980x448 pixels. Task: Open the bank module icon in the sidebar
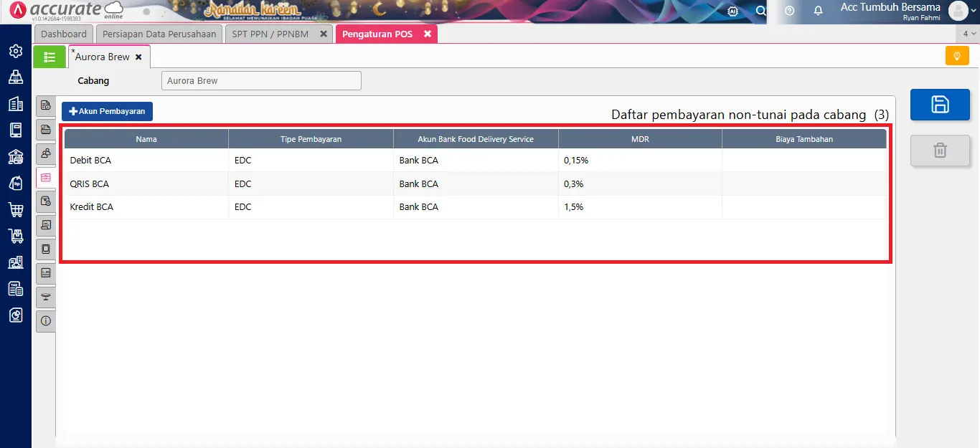(15, 156)
